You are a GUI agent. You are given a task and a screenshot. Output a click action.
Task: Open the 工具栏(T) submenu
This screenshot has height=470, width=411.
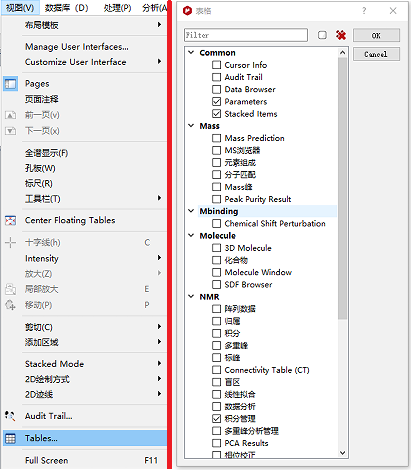pos(85,199)
